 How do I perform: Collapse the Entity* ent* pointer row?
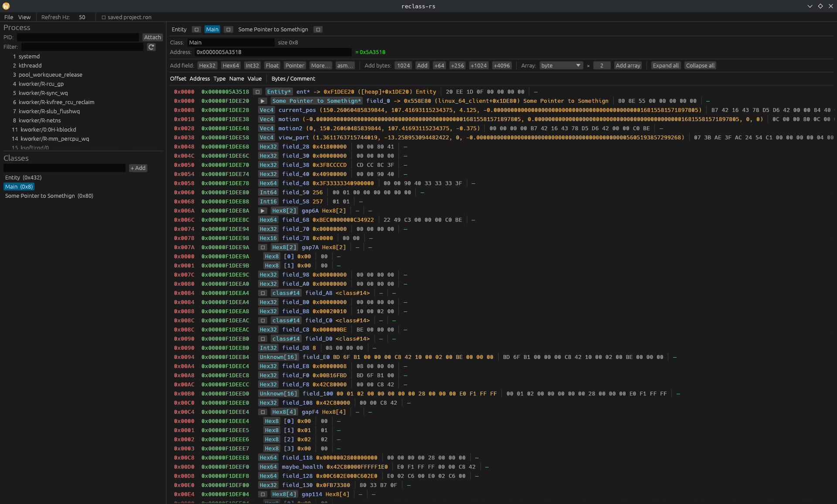258,92
